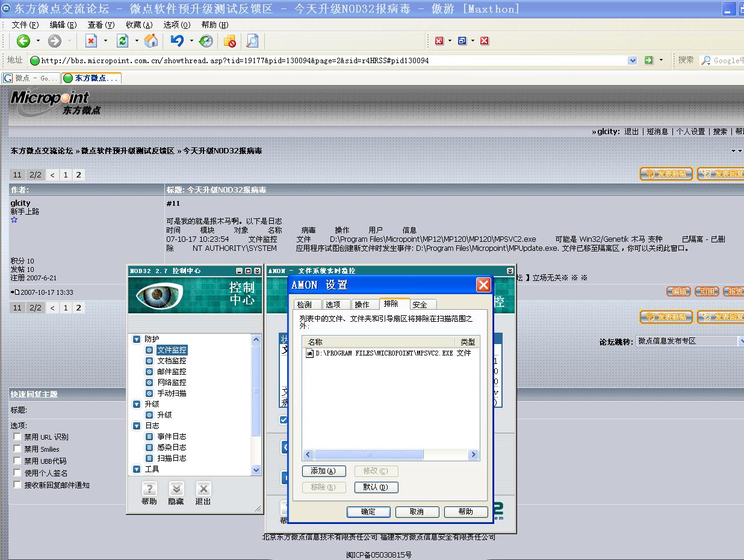Go to the browser Home page icon

pyautogui.click(x=151, y=41)
